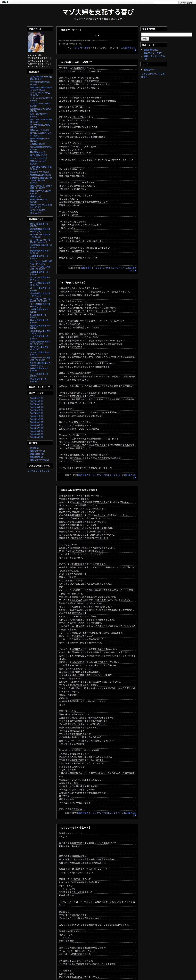
Task: Open the 2006年10月 archive link
Action: pyautogui.click(x=37, y=419)
